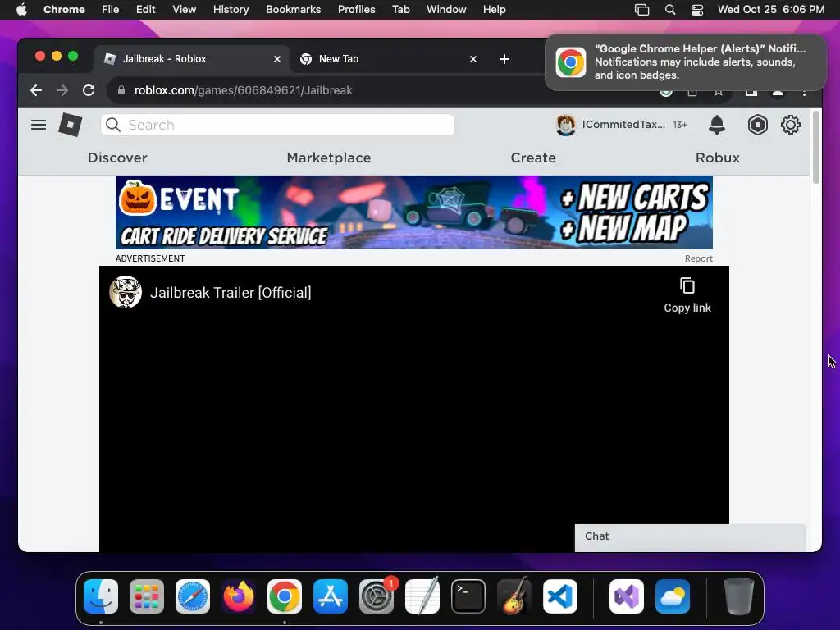This screenshot has width=840, height=630.
Task: Open a new tab with plus button
Action: coord(504,59)
